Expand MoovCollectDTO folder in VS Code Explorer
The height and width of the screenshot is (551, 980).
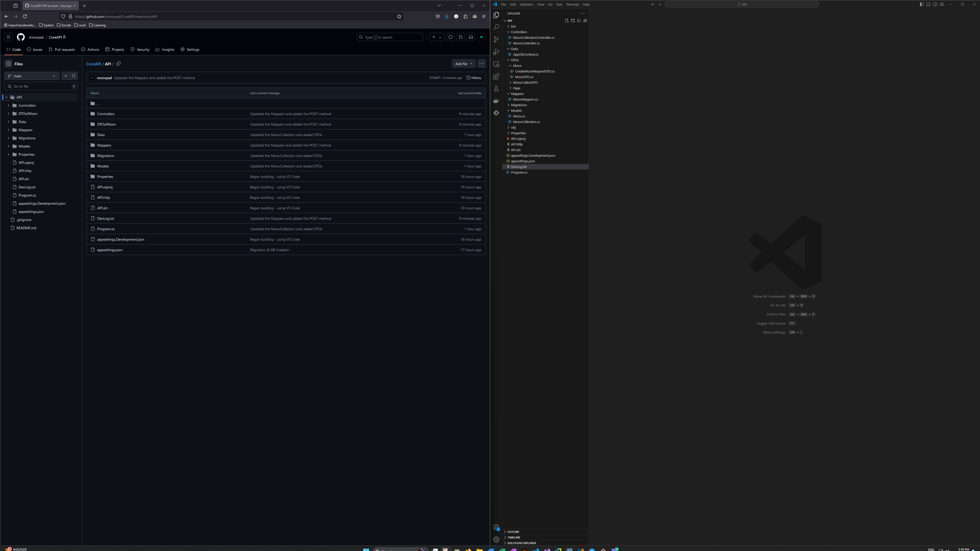click(511, 82)
